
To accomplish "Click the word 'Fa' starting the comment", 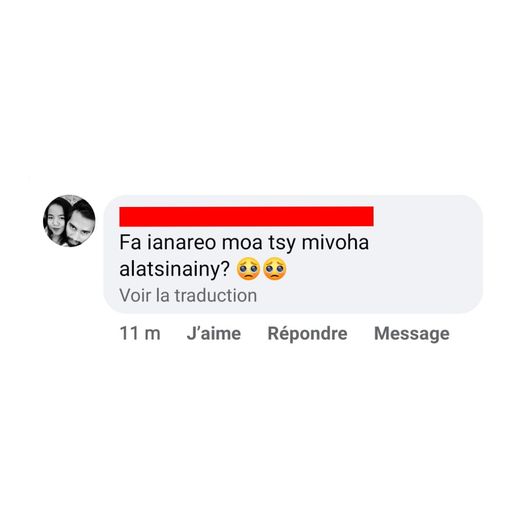I will [x=130, y=243].
